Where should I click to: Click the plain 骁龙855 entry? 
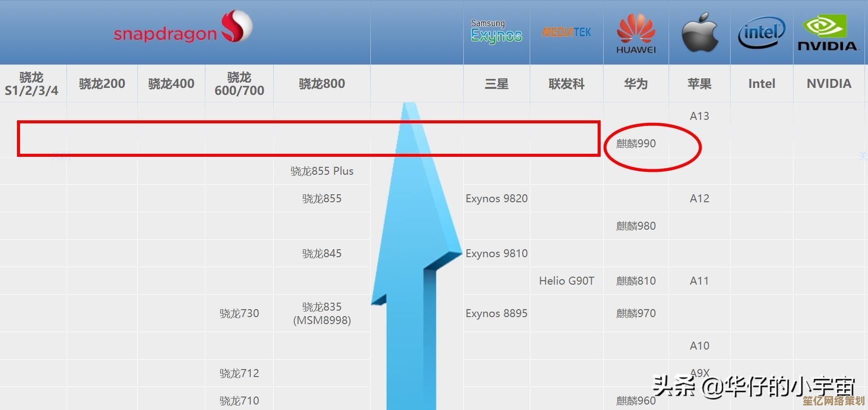(x=322, y=198)
